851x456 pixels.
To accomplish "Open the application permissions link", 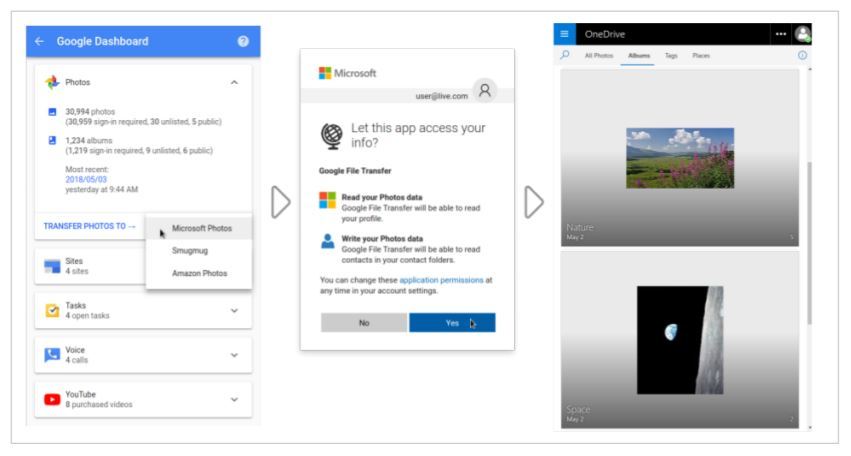I will click(x=441, y=280).
